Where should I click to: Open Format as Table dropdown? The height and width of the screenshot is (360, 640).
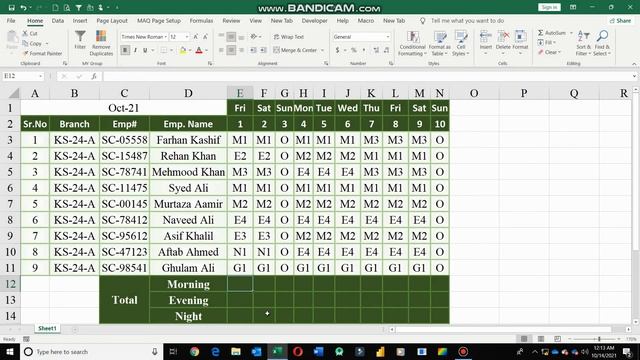pyautogui.click(x=439, y=43)
